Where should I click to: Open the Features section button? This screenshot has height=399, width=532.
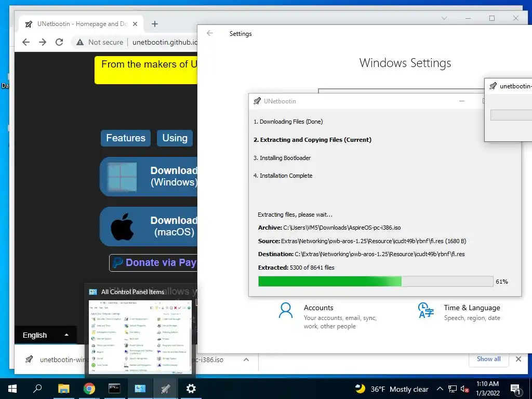pyautogui.click(x=126, y=138)
